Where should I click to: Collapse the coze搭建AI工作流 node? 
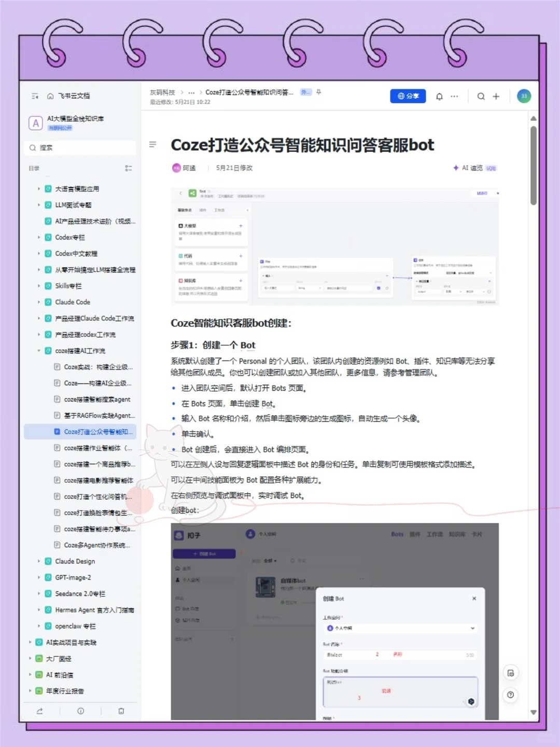click(x=38, y=351)
